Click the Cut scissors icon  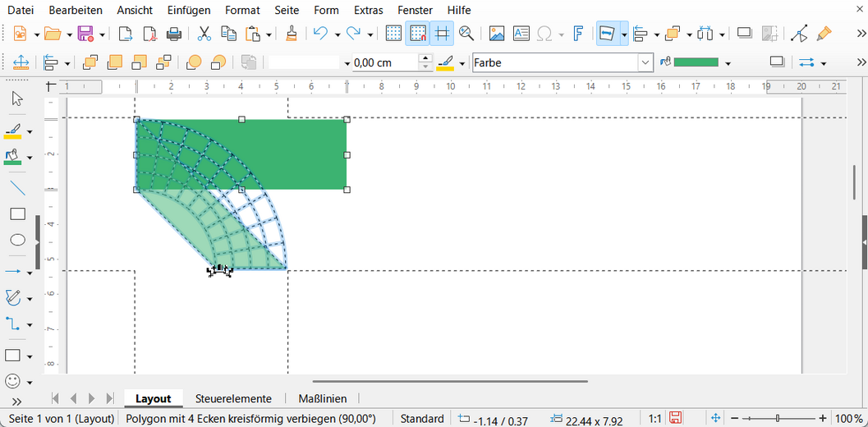204,34
